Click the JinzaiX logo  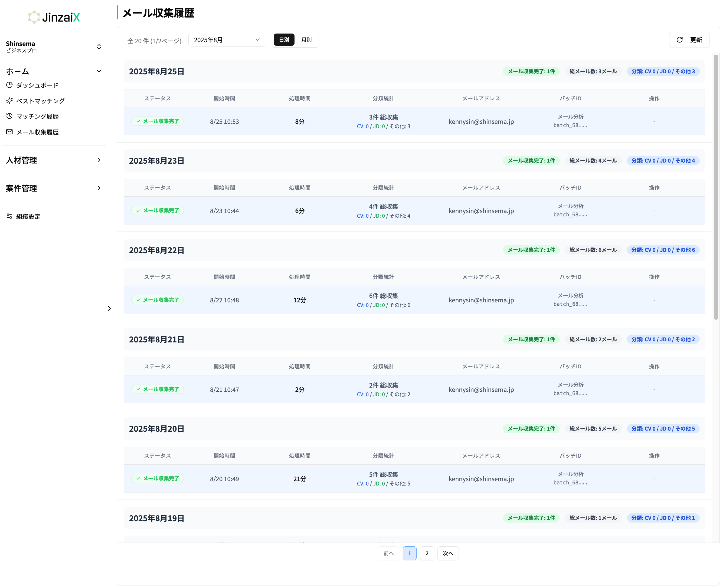click(54, 17)
